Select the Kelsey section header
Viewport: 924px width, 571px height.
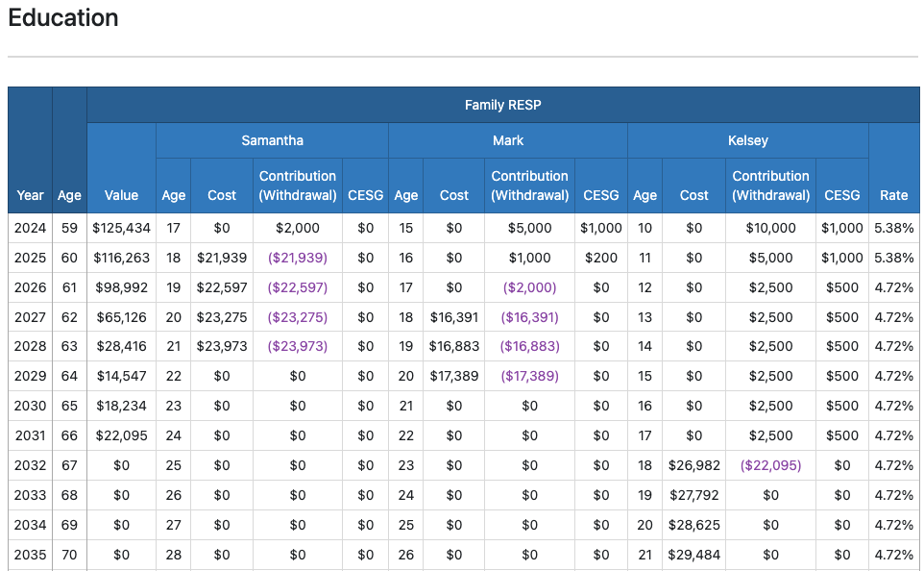tap(747, 139)
